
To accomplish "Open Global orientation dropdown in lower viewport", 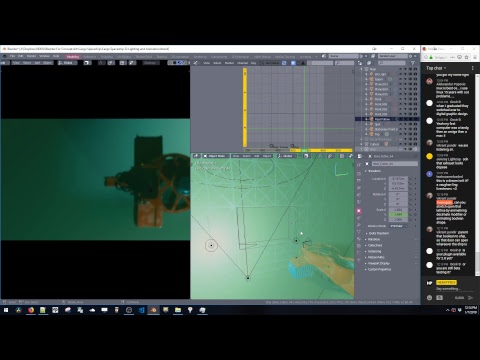I will [286, 156].
